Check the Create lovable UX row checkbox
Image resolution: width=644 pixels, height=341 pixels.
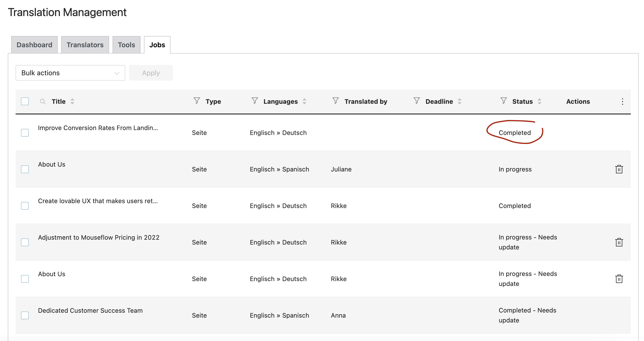click(x=25, y=206)
